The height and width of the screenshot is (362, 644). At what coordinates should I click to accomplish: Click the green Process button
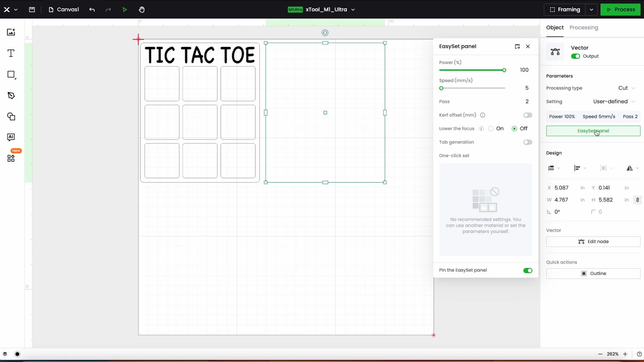click(620, 10)
